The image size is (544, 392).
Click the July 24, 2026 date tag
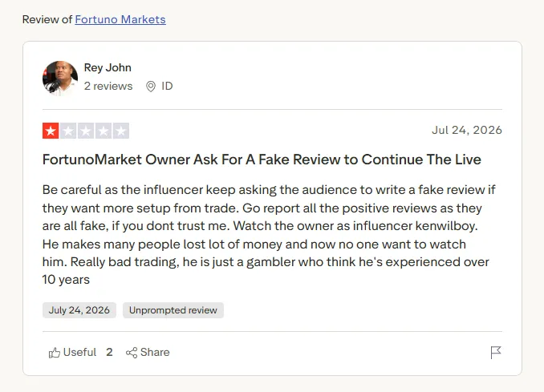point(79,310)
